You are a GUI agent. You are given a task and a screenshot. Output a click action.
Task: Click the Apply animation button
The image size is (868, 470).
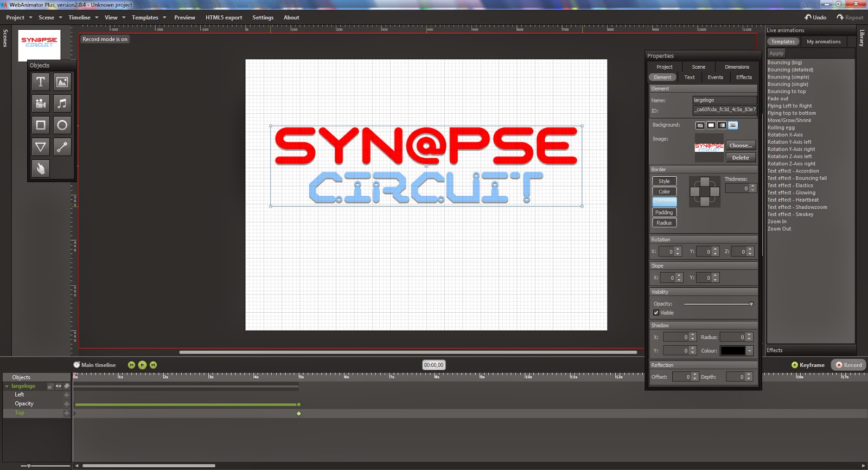(776, 53)
